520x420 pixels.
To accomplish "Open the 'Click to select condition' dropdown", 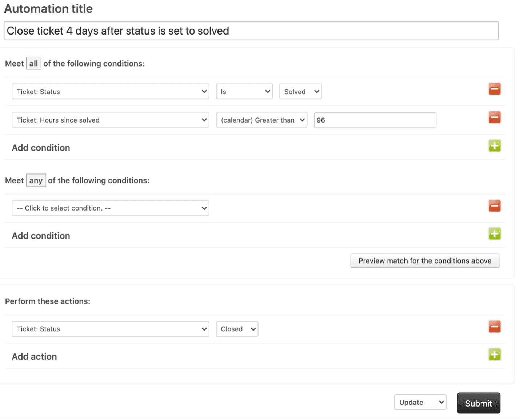I will (x=110, y=208).
